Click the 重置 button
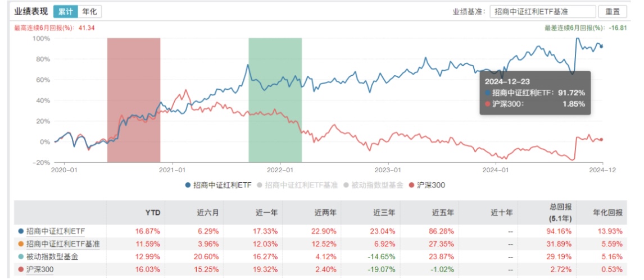This screenshot has height=280, width=644. tap(613, 11)
